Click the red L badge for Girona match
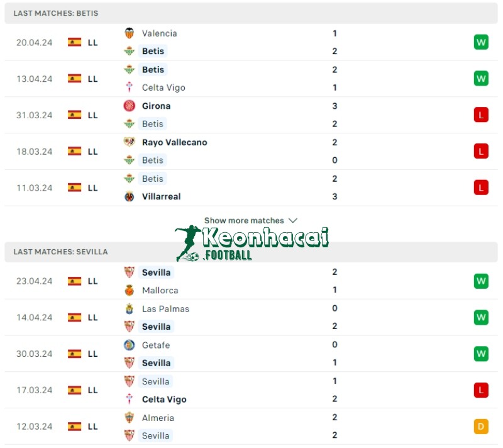Image resolution: width=503 pixels, height=448 pixels. [x=481, y=115]
